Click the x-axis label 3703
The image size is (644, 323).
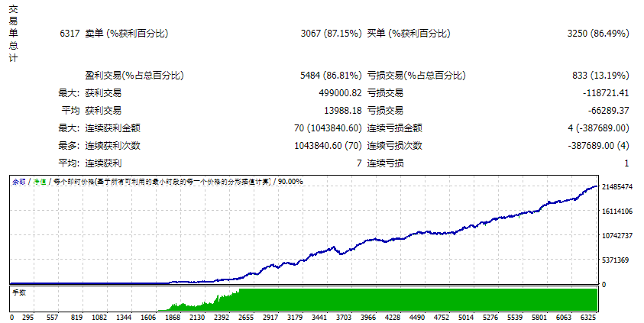[x=344, y=317]
